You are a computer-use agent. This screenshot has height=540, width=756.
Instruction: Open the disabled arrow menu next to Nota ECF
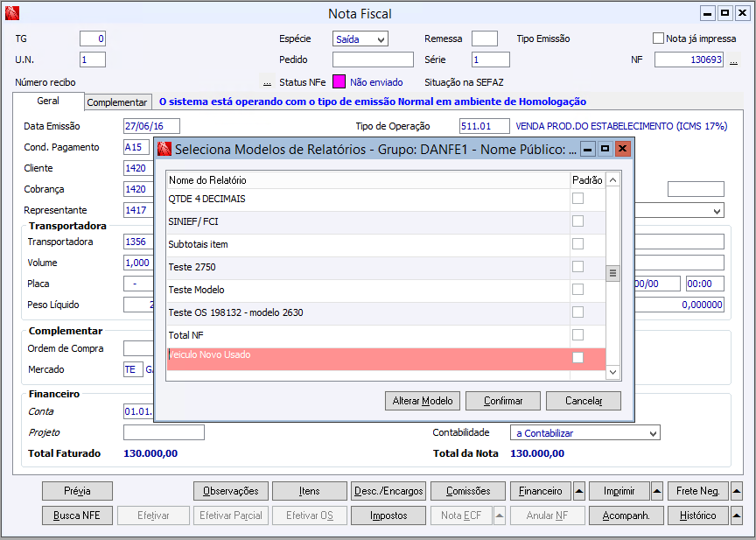pyautogui.click(x=500, y=515)
